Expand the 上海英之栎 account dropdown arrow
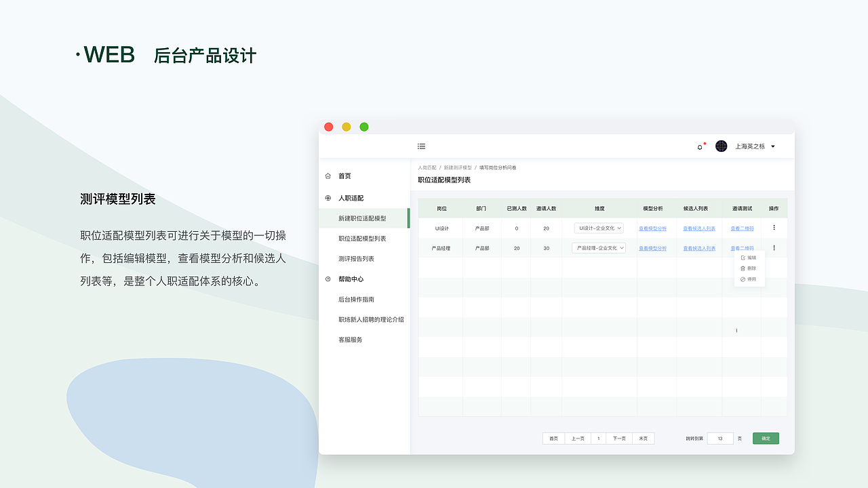The image size is (868, 488). click(773, 146)
